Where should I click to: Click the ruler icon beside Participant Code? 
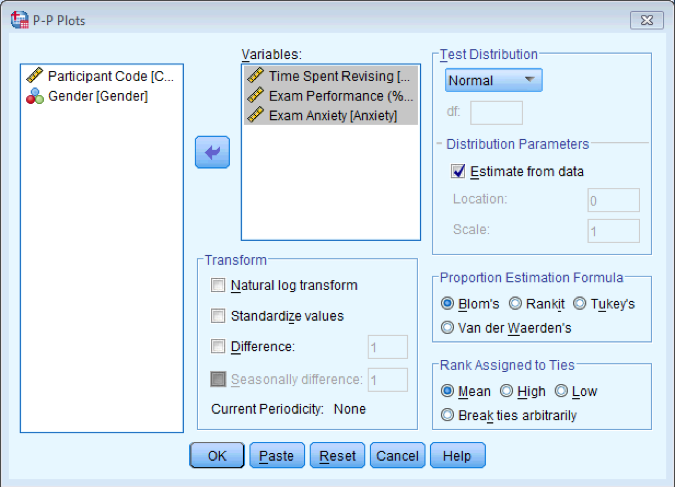(35, 76)
